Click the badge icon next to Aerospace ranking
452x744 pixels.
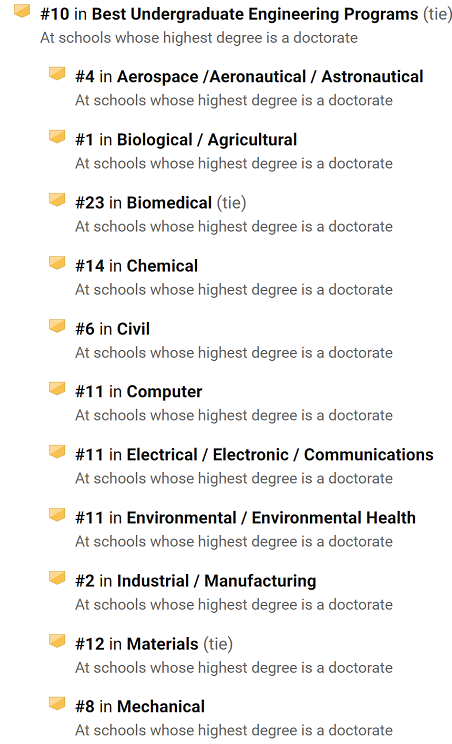click(57, 74)
